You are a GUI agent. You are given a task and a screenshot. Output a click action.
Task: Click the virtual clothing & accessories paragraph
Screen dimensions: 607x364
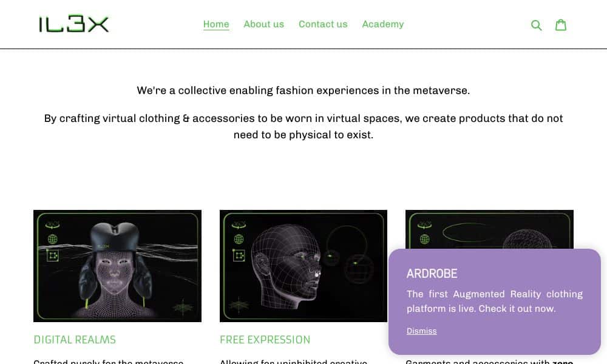click(x=303, y=127)
